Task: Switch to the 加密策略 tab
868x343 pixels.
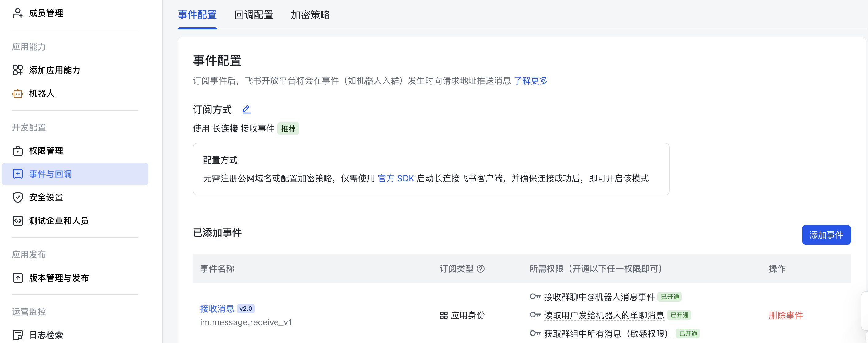Action: (310, 15)
